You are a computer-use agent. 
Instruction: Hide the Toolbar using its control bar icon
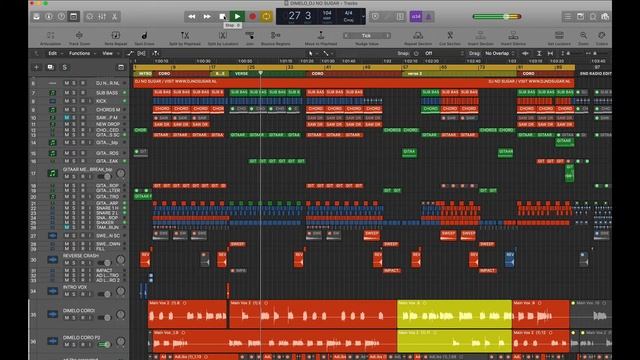click(x=73, y=16)
